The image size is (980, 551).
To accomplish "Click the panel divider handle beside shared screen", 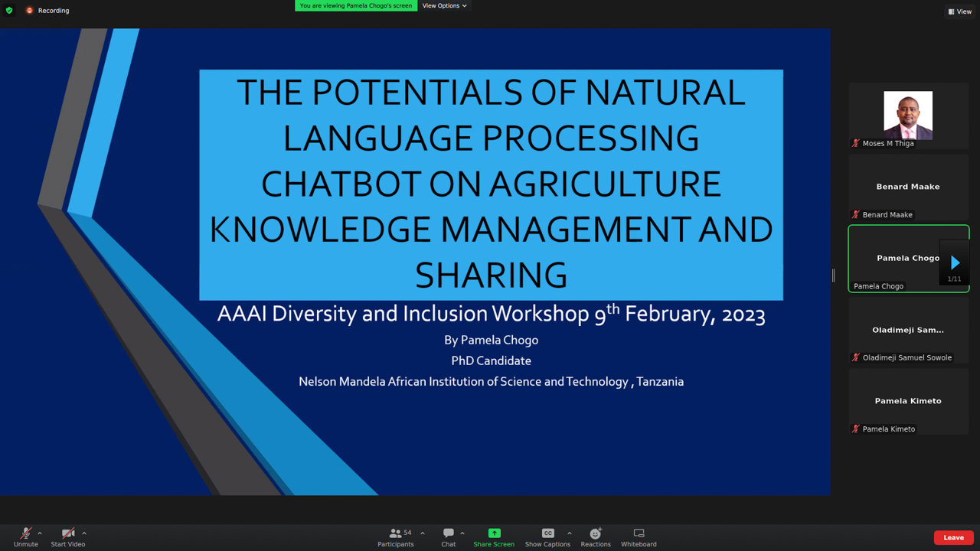I will (x=833, y=275).
